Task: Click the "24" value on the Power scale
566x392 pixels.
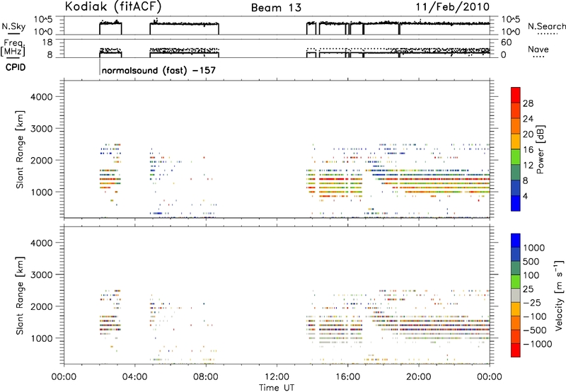Action: [x=528, y=119]
